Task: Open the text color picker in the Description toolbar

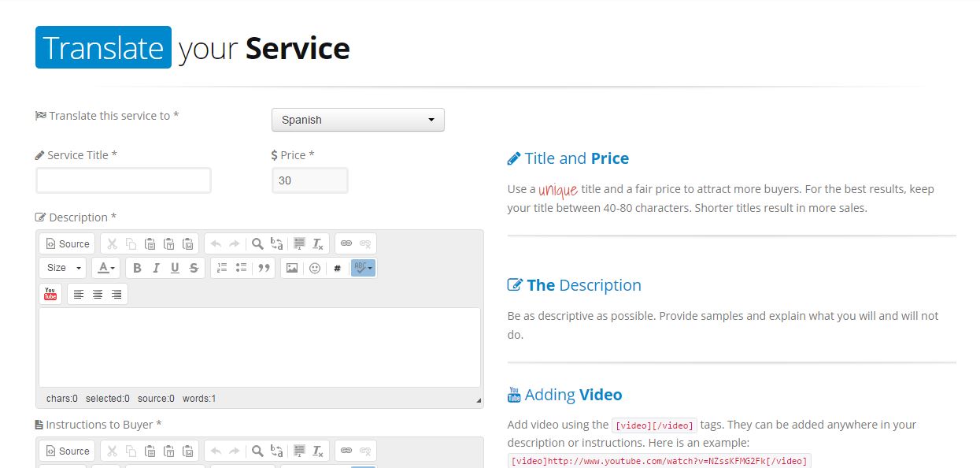Action: point(105,268)
